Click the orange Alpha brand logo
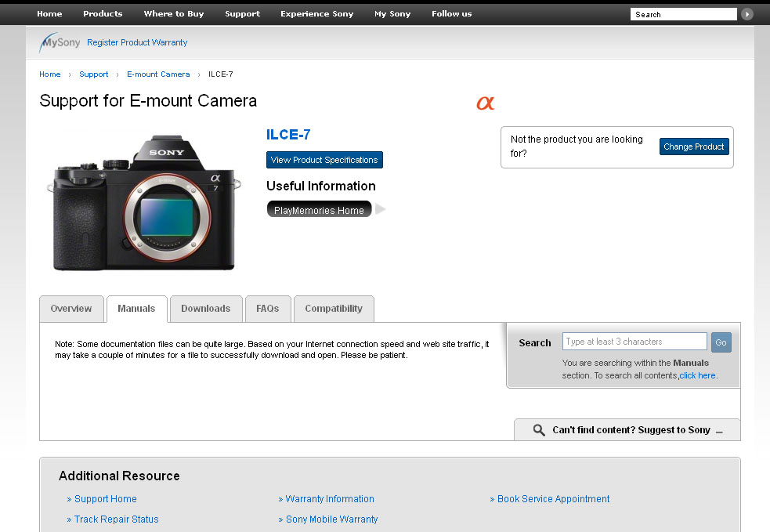 coord(486,103)
